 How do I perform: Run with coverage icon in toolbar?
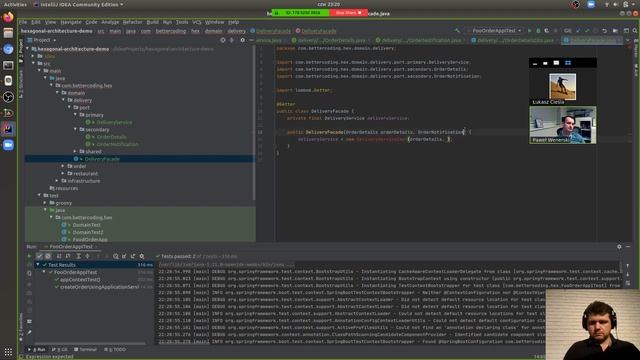(x=547, y=31)
